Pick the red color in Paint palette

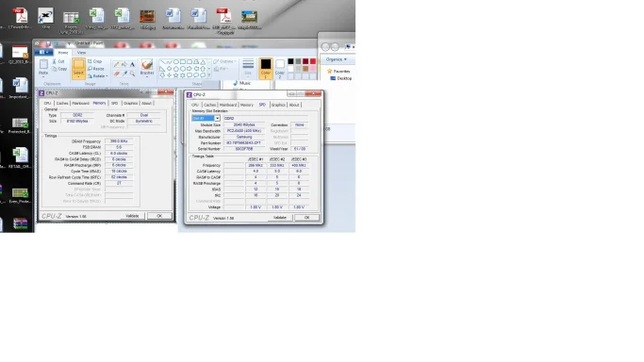[x=313, y=61]
